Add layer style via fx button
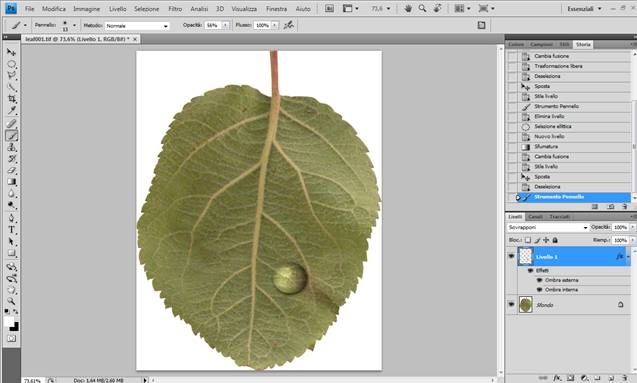637x383 pixels. coord(557,378)
